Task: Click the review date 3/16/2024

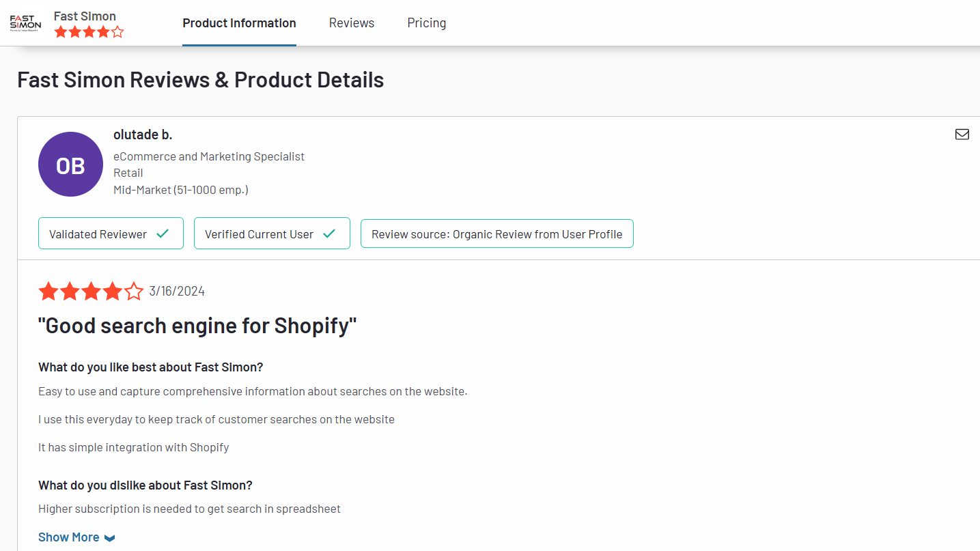Action: (177, 292)
